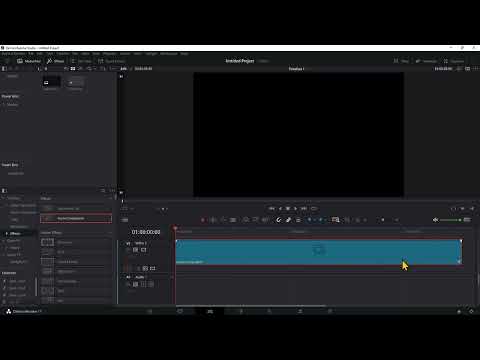Open the Mixer panel
This screenshot has height=360, width=480.
tap(401, 61)
